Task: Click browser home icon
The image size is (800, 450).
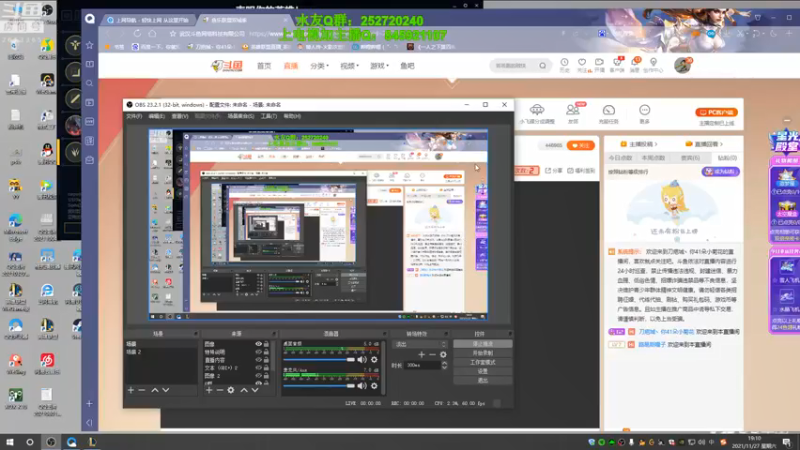Action: click(153, 34)
